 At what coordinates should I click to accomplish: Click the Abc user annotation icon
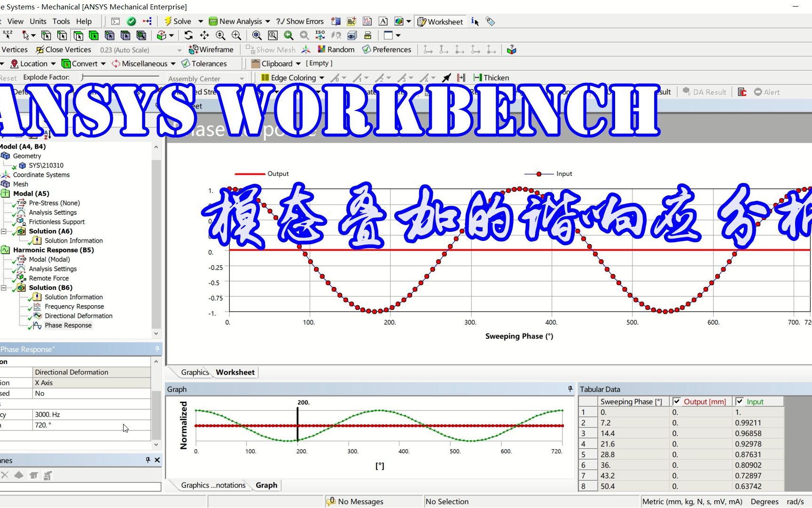(x=351, y=21)
